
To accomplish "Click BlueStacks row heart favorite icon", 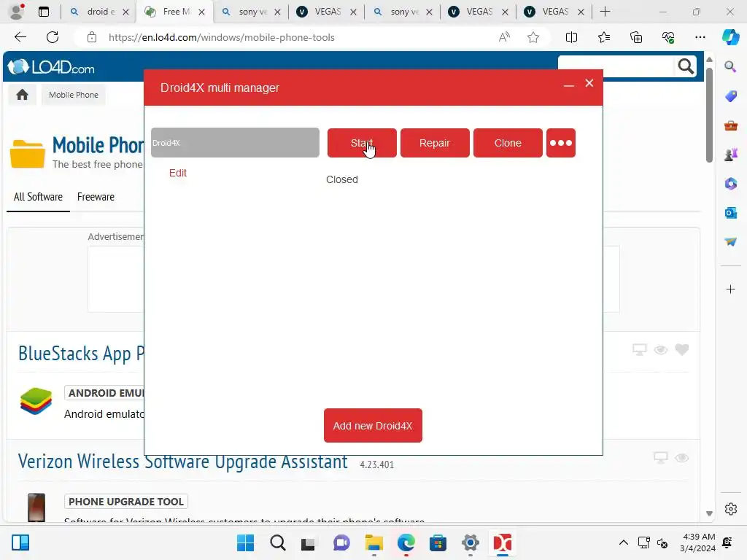I will click(x=682, y=349).
